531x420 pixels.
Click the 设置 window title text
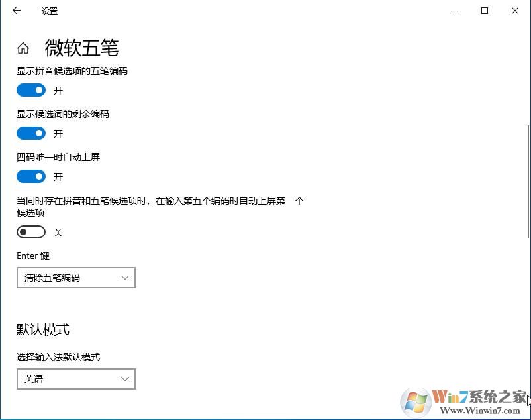(x=50, y=11)
